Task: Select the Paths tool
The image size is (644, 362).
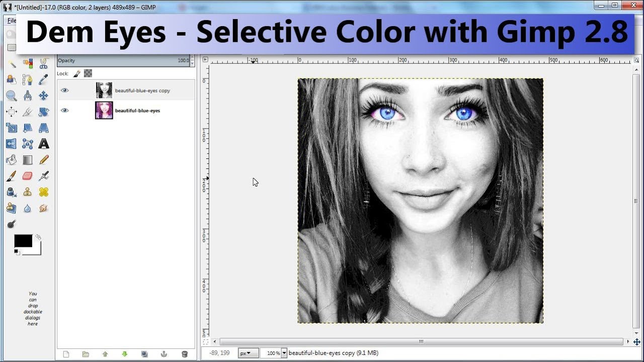Action: tap(28, 80)
